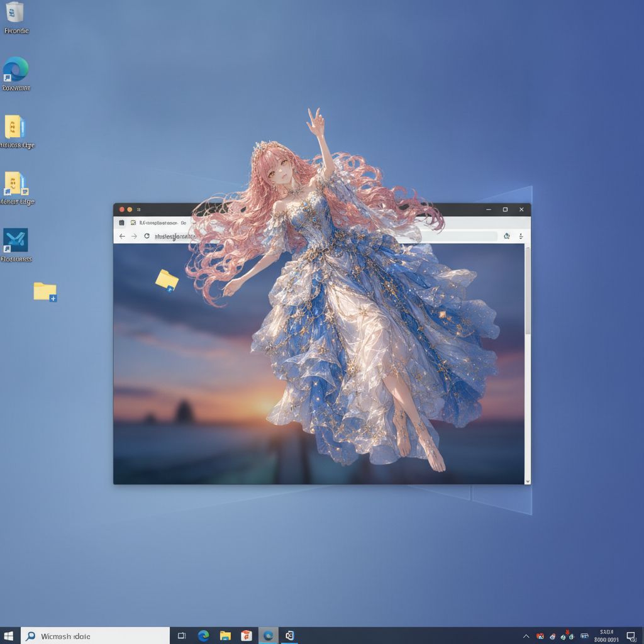
Task: Maximize the browser window
Action: pyautogui.click(x=505, y=209)
